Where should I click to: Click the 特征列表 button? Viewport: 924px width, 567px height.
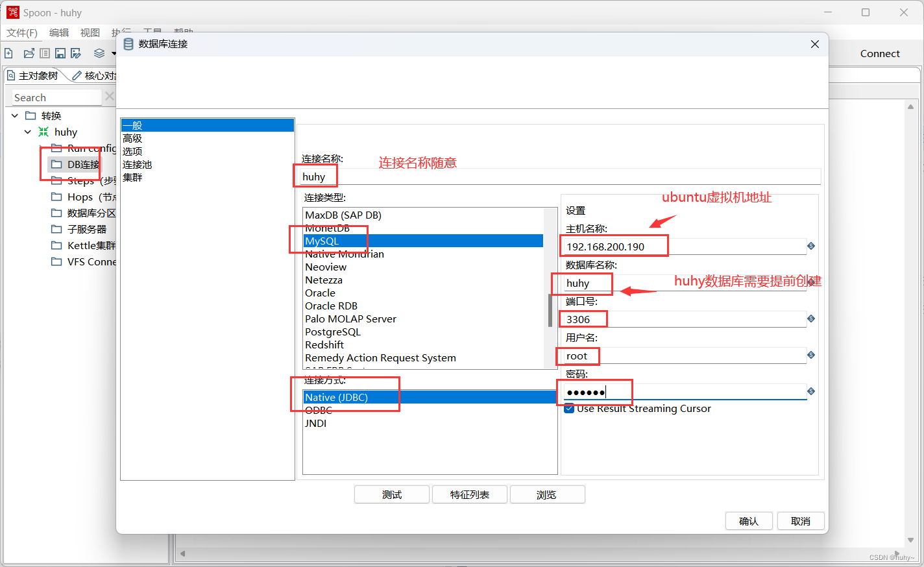(x=470, y=494)
